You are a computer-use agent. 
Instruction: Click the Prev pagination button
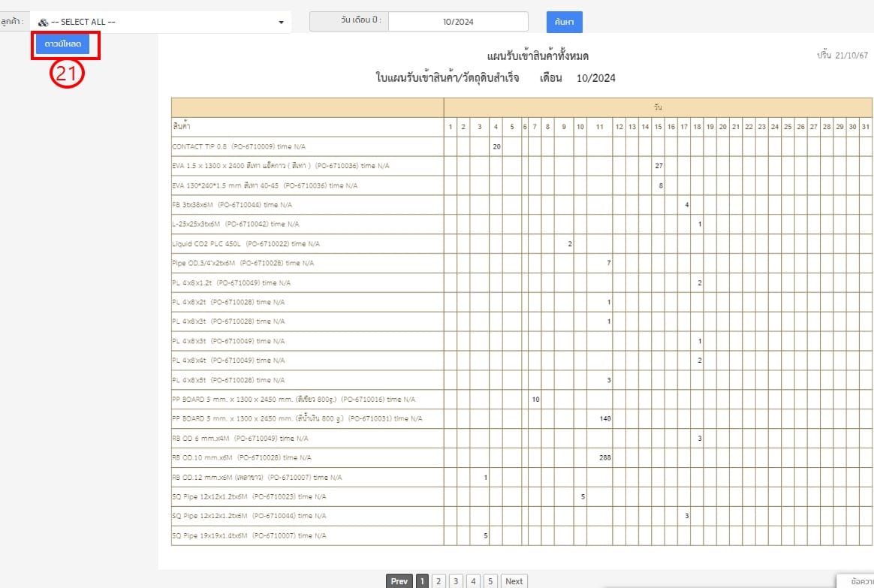point(399,580)
